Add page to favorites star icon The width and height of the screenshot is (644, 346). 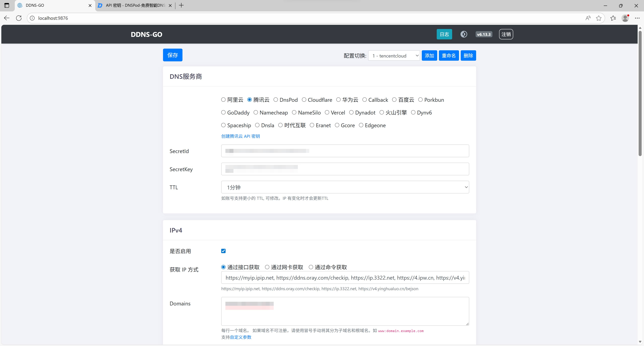(x=599, y=18)
